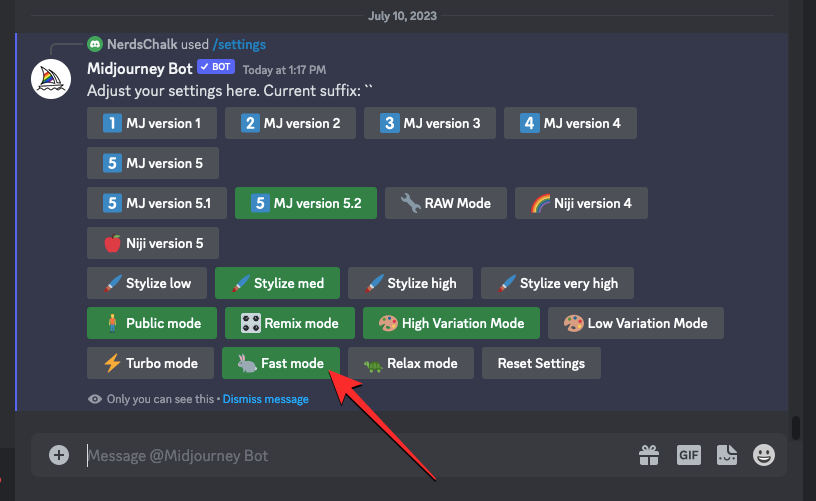Select MJ version 5 button
Screen dimensions: 816x501
tap(152, 163)
